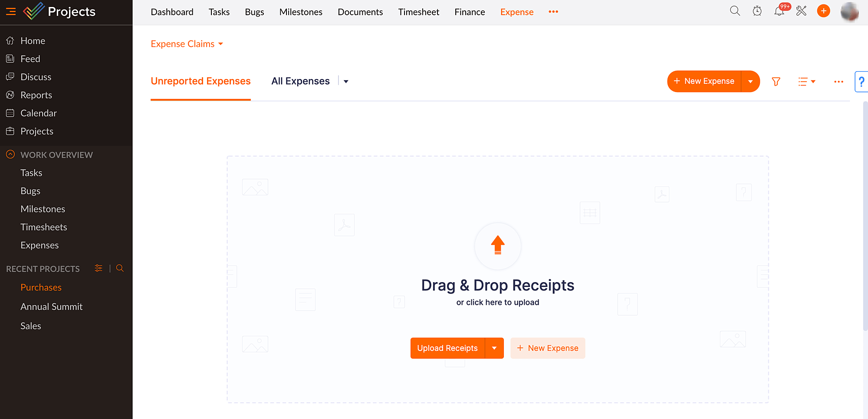Image resolution: width=868 pixels, height=419 pixels.
Task: Open the Bugs tab in top navigation
Action: (x=254, y=12)
